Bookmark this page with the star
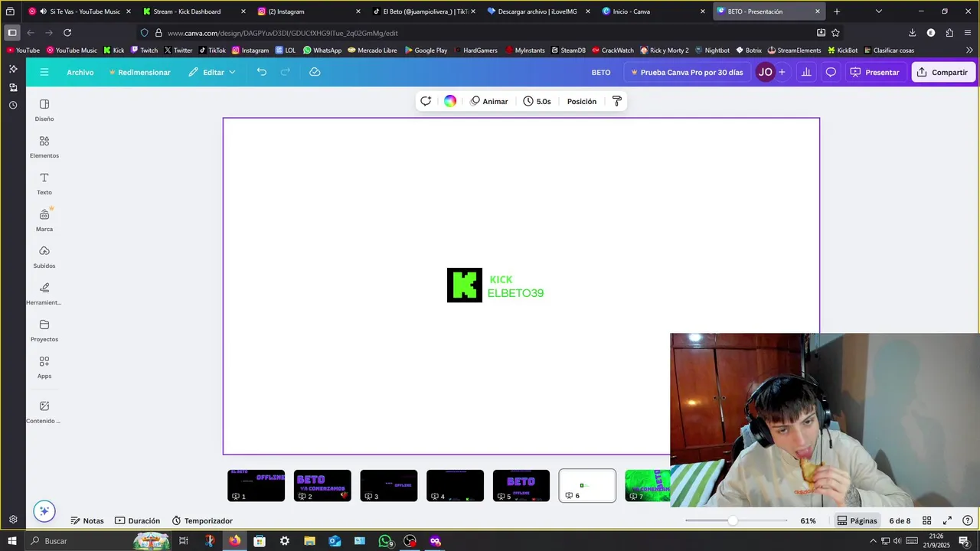Viewport: 980px width, 551px height. tap(835, 33)
